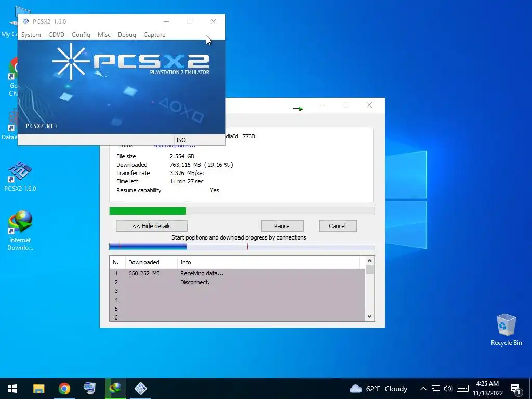Close the download progress window
This screenshot has width=532, height=399.
coord(369,105)
